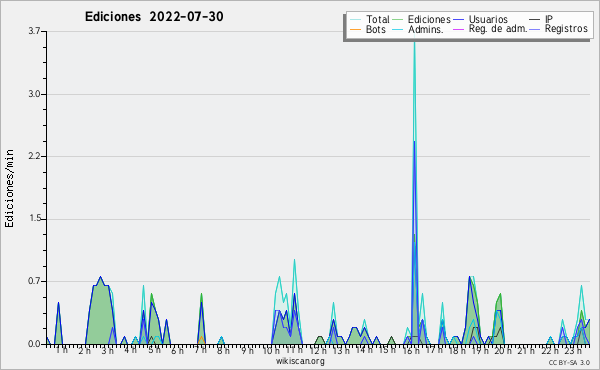600x370 pixels.
Task: Click the 3 h axis tick label
Action: (108, 350)
